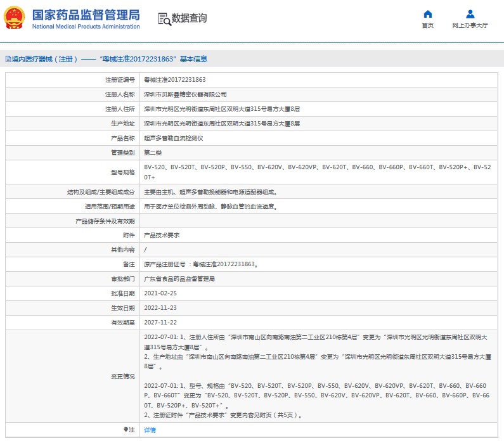
Task: Open the 数据查询 search icon
Action: point(164,19)
